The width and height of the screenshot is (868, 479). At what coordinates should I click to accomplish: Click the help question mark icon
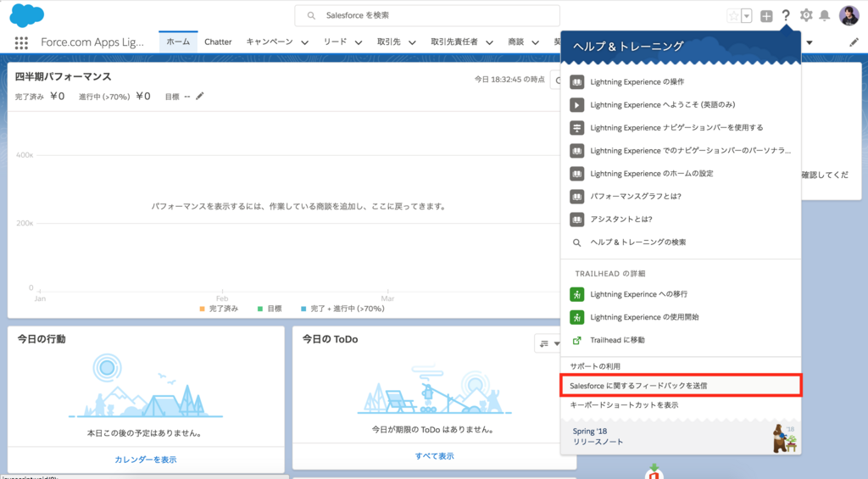click(786, 15)
